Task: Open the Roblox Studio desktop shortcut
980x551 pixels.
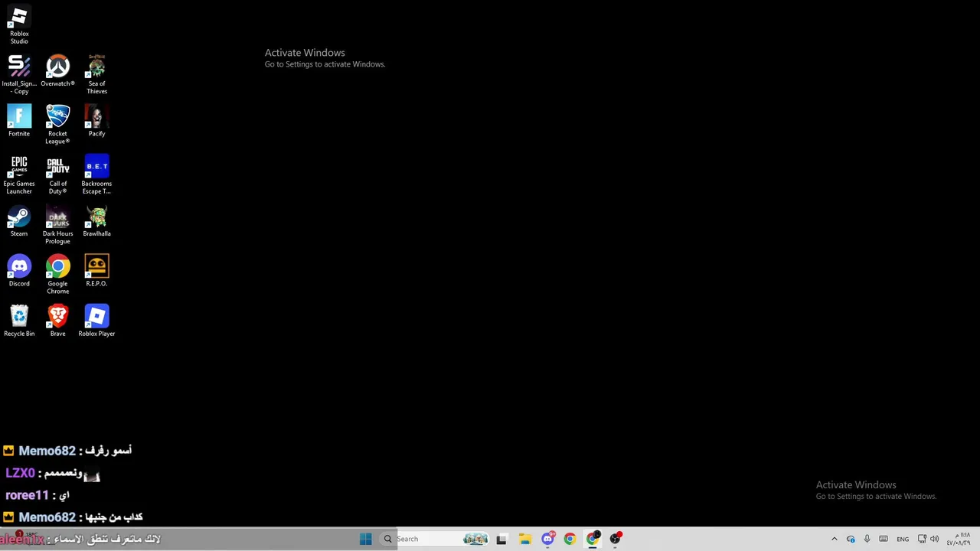Action: (x=19, y=24)
